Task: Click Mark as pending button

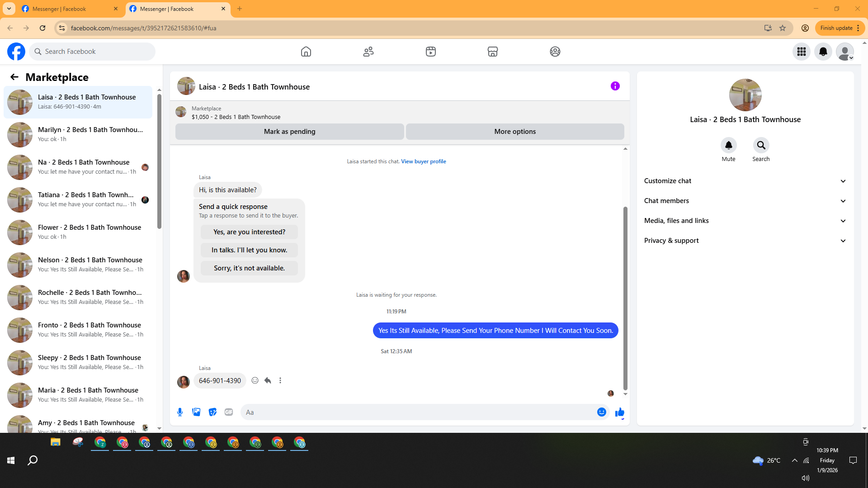Action: (x=290, y=132)
